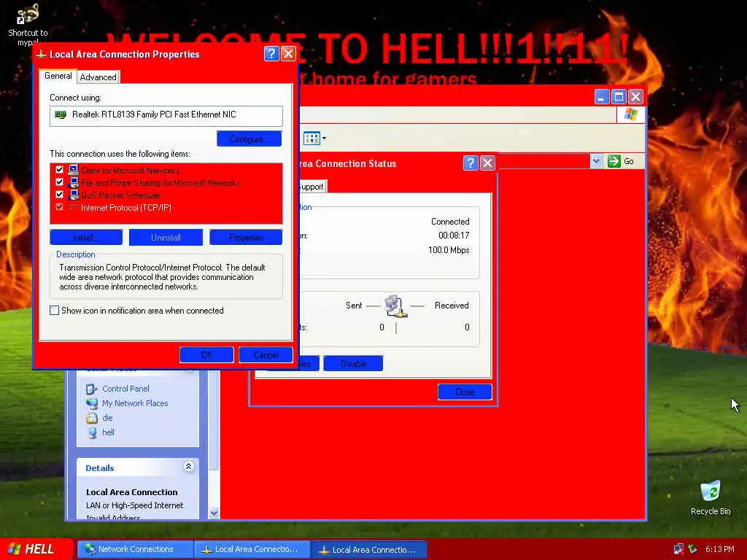Switch to Network Connections taskbar button
Screen dimensions: 747x560
coord(135,549)
